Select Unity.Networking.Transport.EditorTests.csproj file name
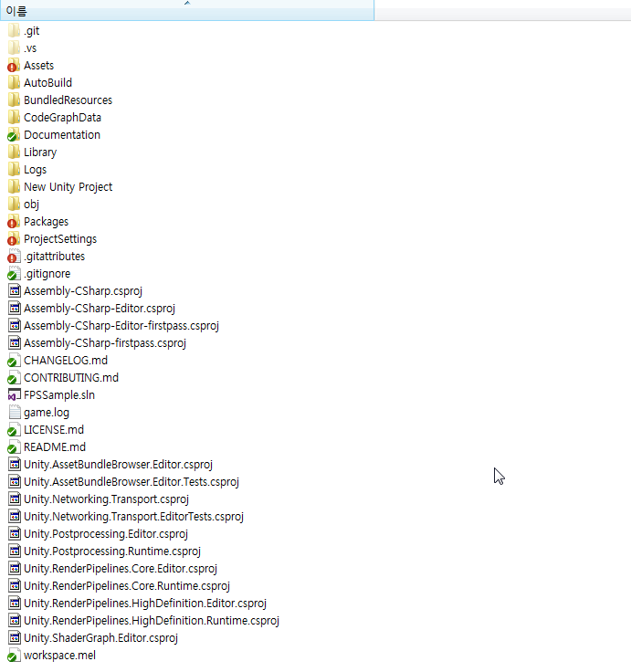This screenshot has width=631, height=672. pyautogui.click(x=133, y=517)
